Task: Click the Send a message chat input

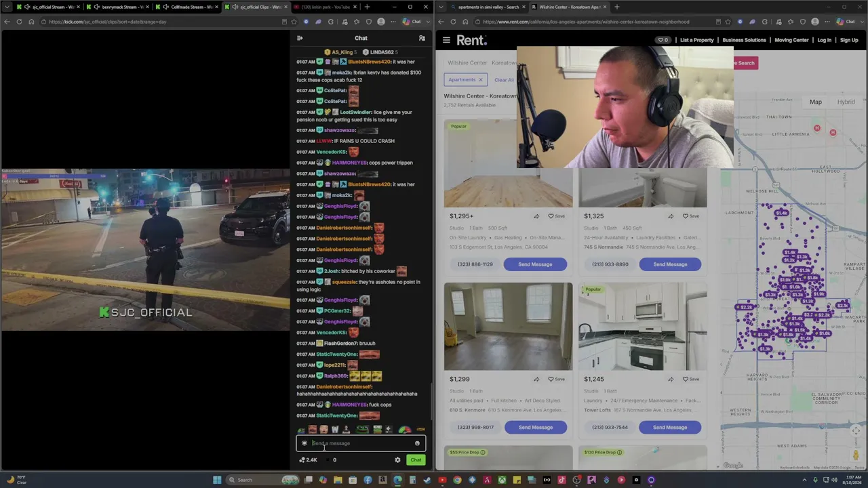Action: click(x=361, y=443)
